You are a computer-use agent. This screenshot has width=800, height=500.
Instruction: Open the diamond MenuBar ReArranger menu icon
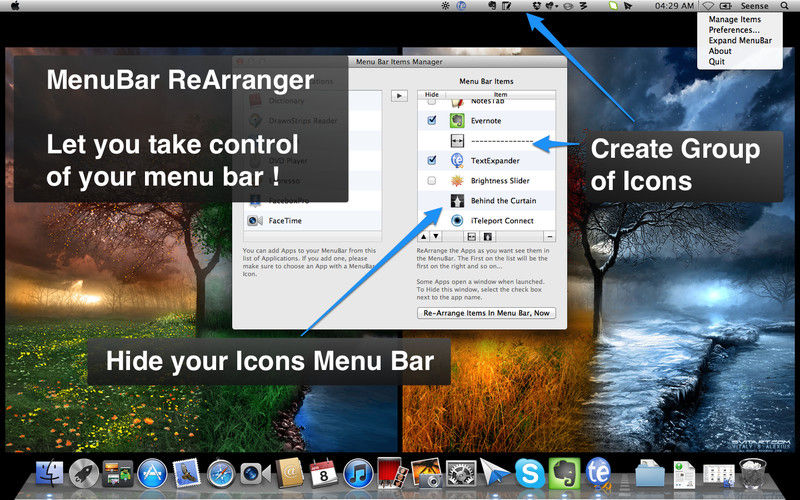tap(708, 6)
